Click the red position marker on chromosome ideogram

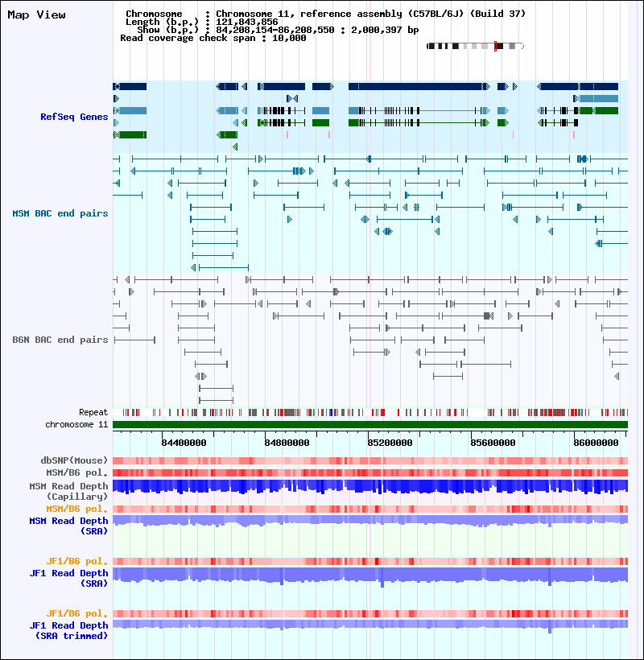495,47
